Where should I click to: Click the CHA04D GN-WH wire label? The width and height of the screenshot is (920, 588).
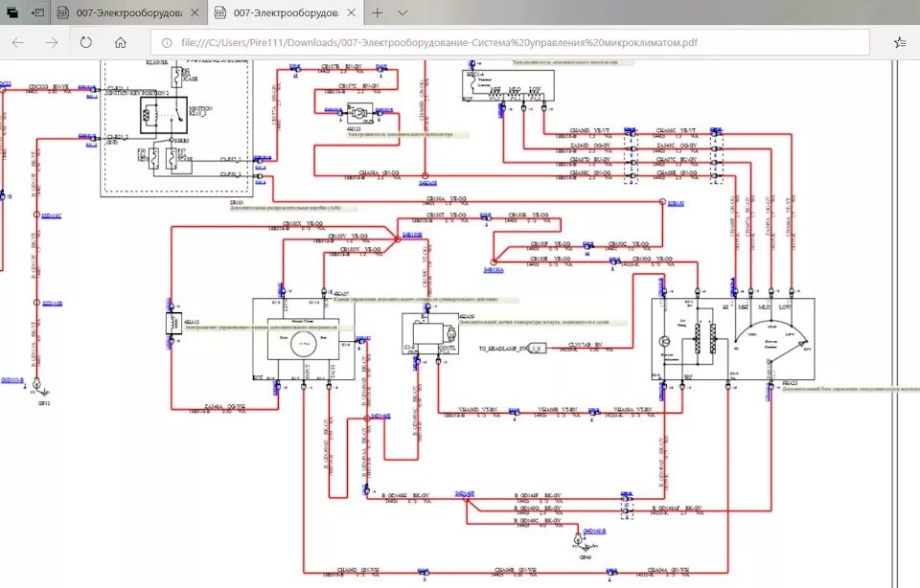357,569
